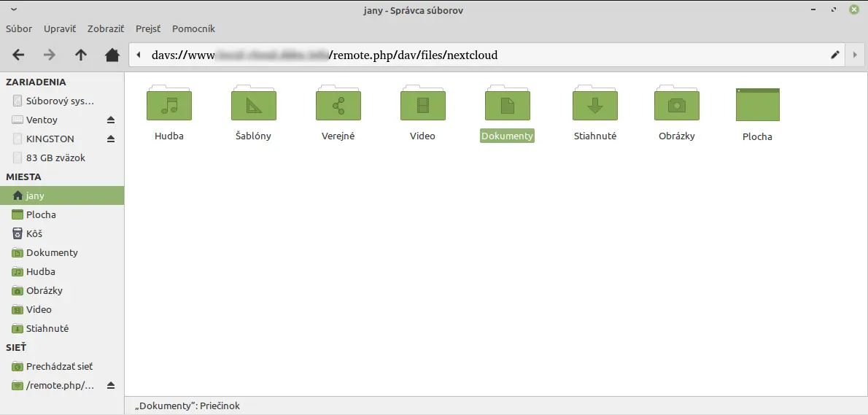The height and width of the screenshot is (415, 868).
Task: Go back with the left arrow
Action: click(18, 55)
